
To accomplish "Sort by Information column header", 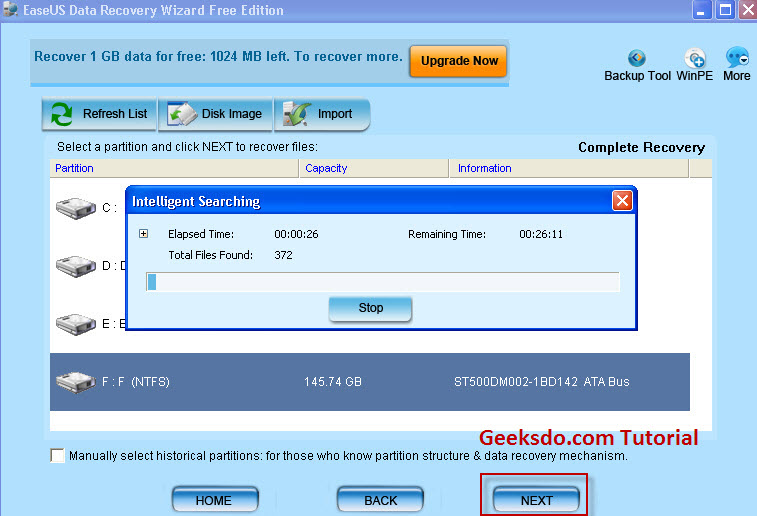I will [x=569, y=168].
